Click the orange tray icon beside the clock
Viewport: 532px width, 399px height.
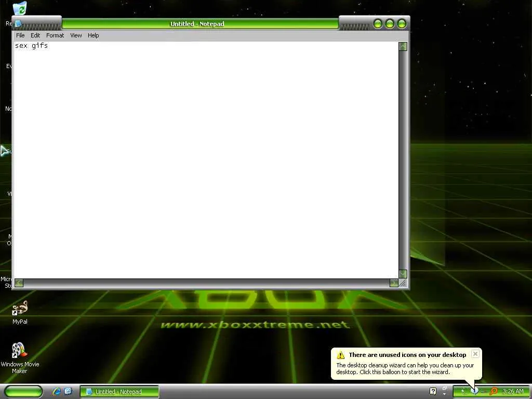pos(494,391)
